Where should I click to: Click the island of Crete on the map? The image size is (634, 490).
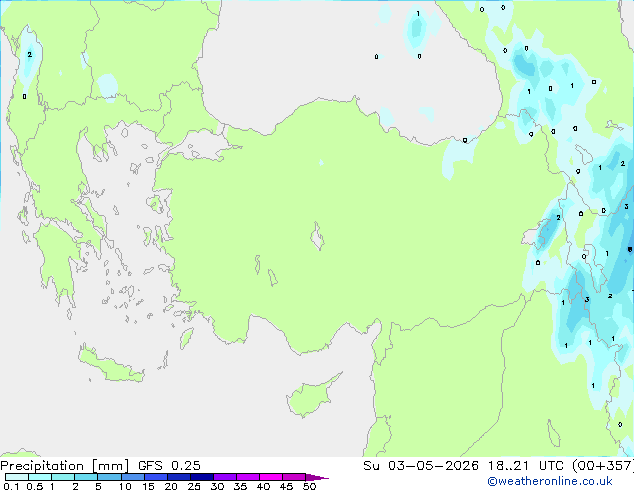pos(111,365)
